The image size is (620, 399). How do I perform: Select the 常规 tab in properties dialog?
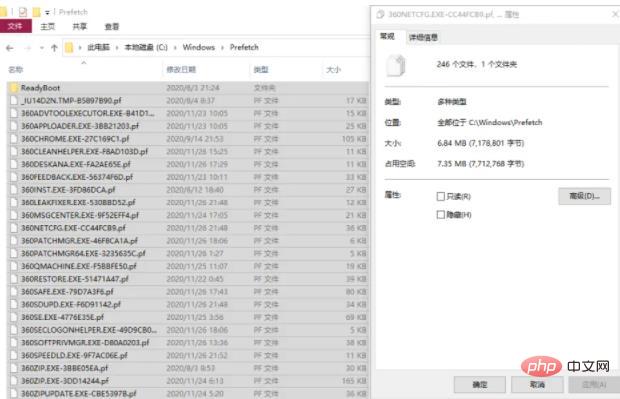pyautogui.click(x=387, y=36)
